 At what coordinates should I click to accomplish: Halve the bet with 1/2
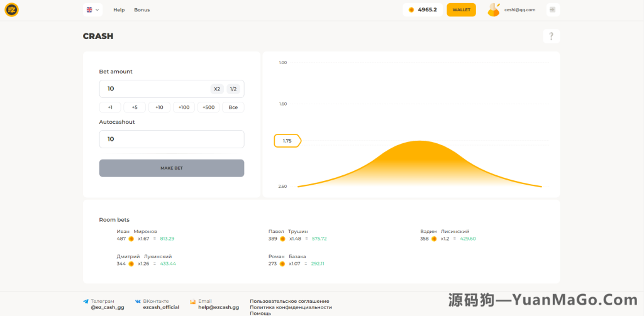coord(233,89)
